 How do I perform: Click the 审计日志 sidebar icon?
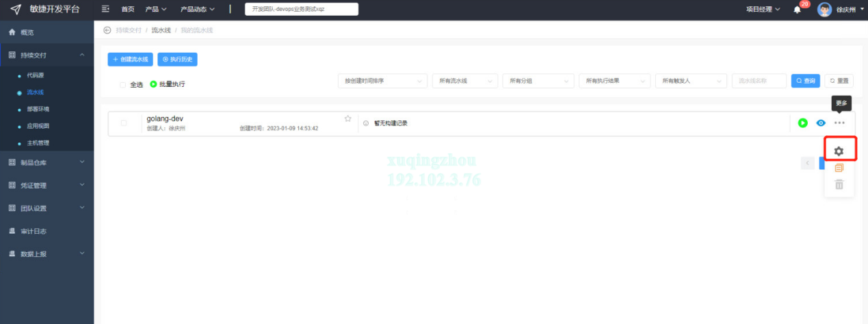[12, 231]
